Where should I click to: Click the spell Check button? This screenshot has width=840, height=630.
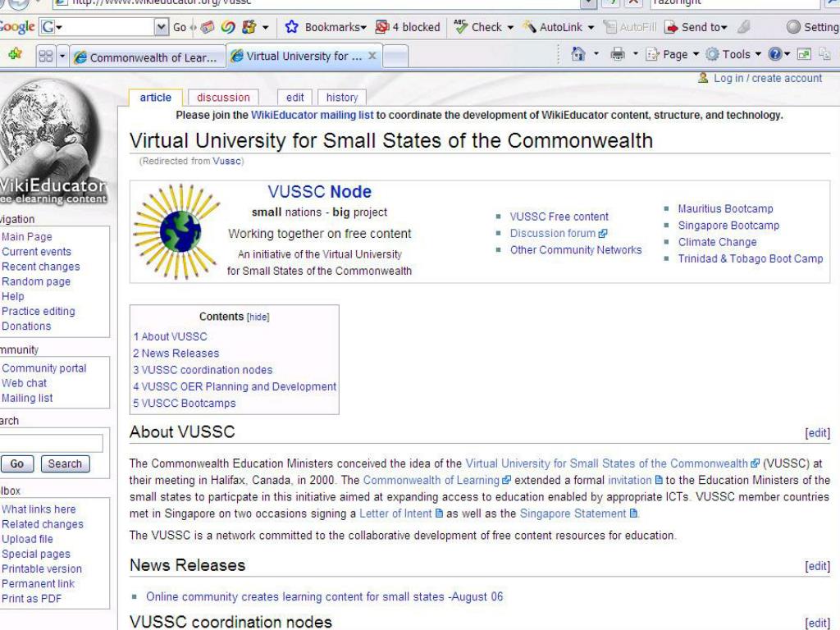(x=477, y=27)
